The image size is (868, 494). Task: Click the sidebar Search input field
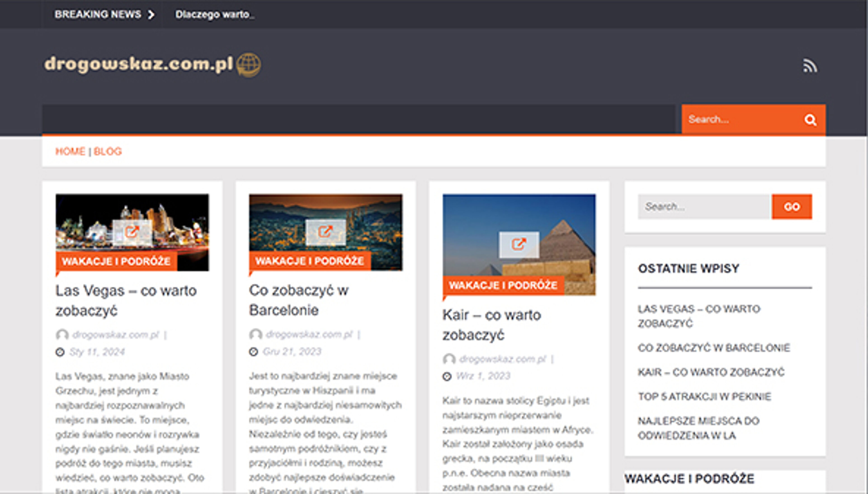(x=703, y=207)
